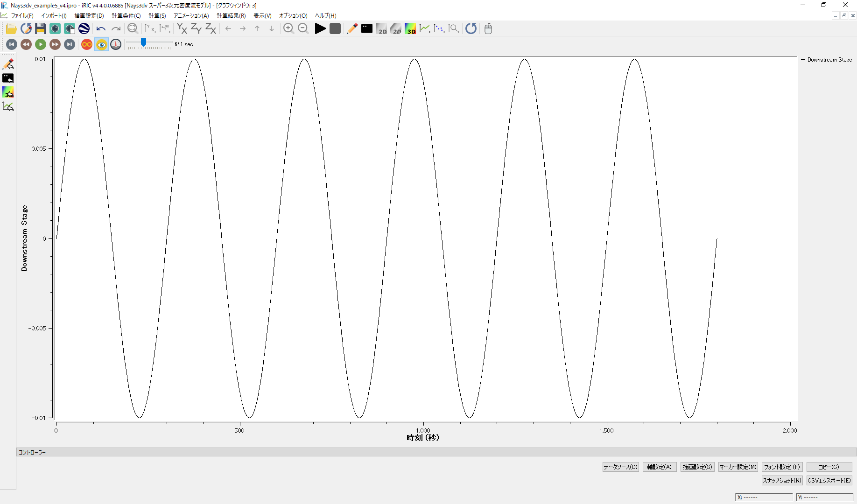Open the solver console window icon
Screen dimensions: 857x504
[367, 29]
